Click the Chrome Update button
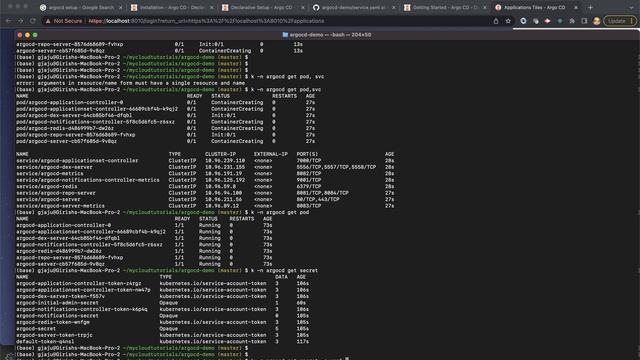 pyautogui.click(x=620, y=21)
